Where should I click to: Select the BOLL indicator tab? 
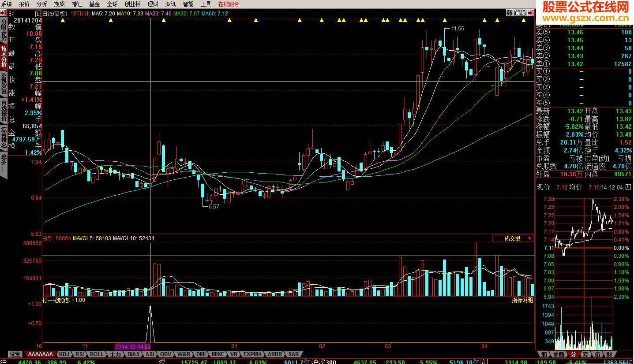97,354
